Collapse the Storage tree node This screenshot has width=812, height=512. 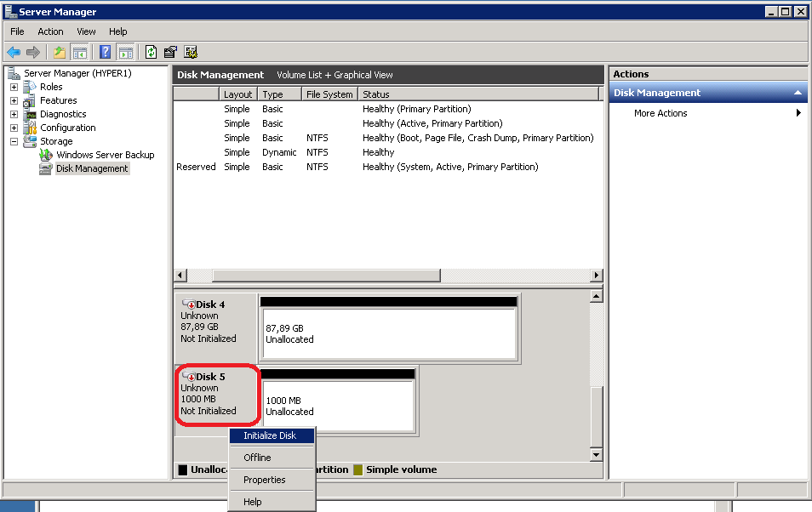(14, 141)
